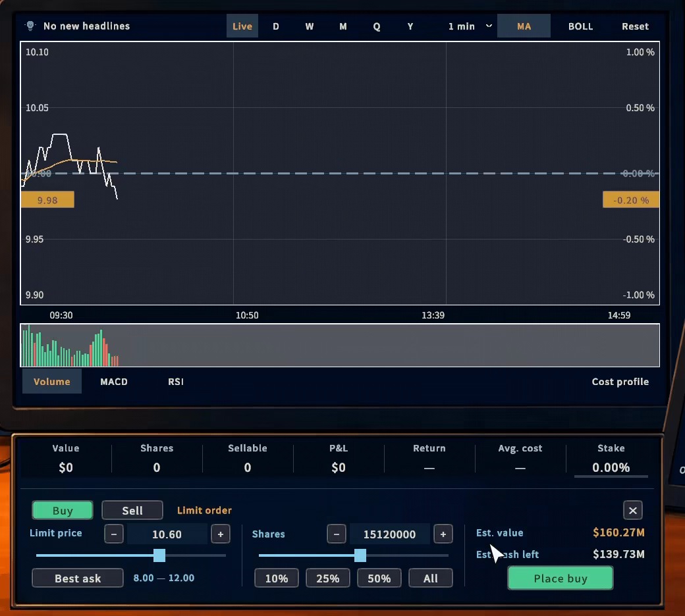The width and height of the screenshot is (685, 616).
Task: Click the limit price slider handle
Action: tap(159, 555)
